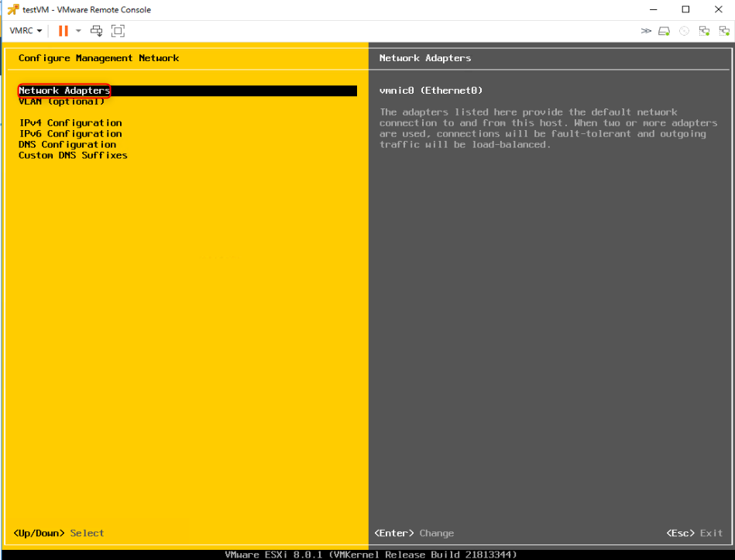Click the second network adapter device icon
Viewport: 735px width, 560px height.
(x=724, y=31)
